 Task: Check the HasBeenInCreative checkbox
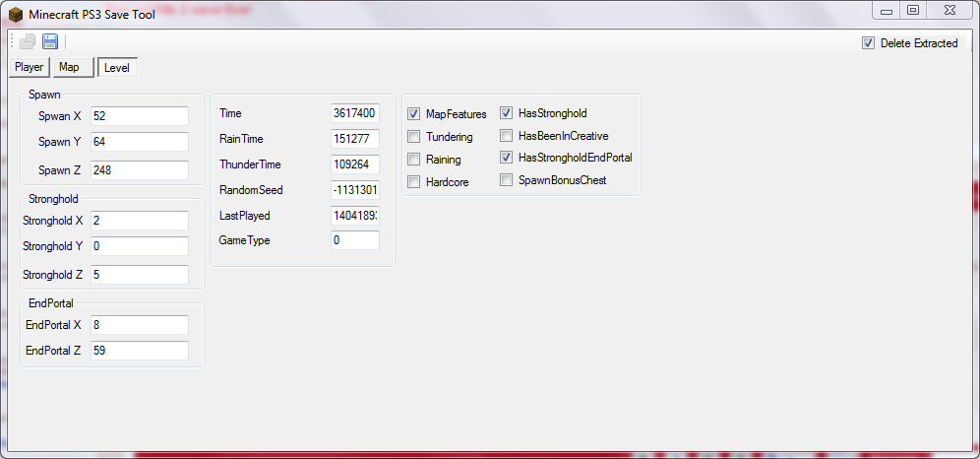coord(507,135)
